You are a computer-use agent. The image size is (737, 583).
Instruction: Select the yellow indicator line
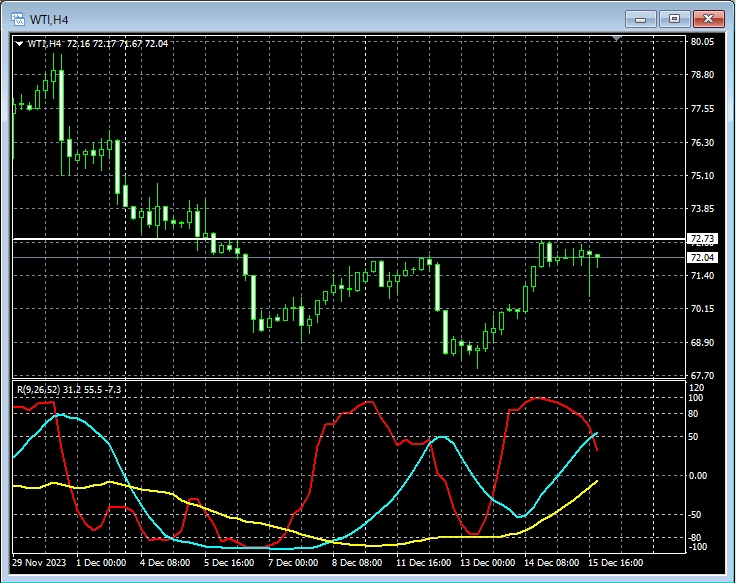pyautogui.click(x=250, y=522)
